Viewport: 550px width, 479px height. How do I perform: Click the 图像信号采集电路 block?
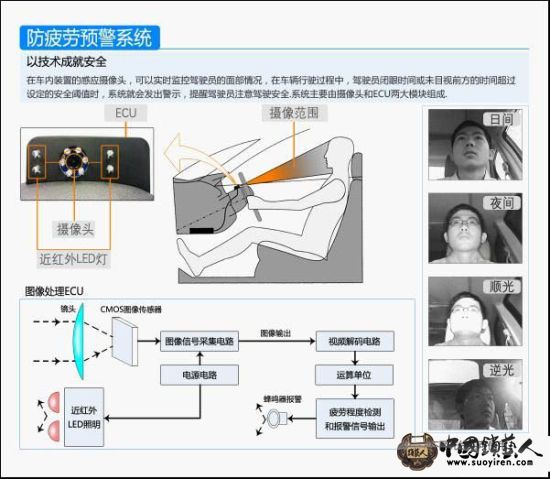pyautogui.click(x=199, y=341)
